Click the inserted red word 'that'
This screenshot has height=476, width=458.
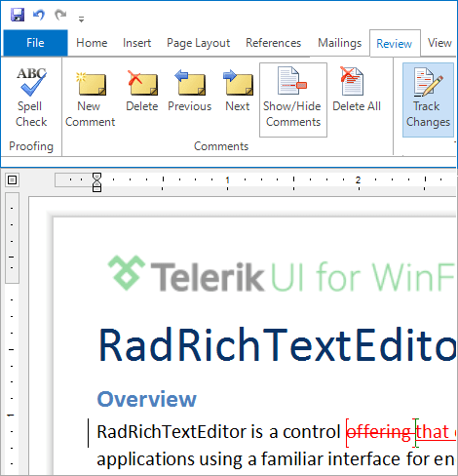pos(433,432)
